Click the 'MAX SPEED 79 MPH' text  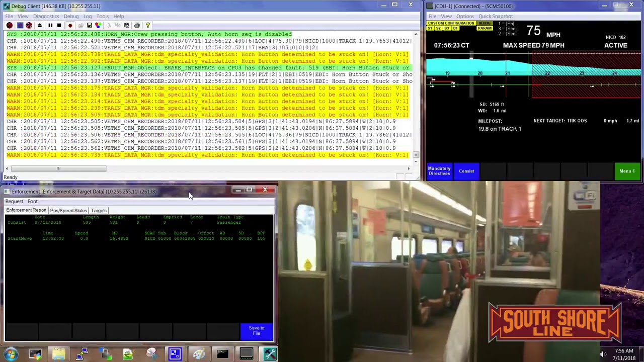click(x=533, y=45)
